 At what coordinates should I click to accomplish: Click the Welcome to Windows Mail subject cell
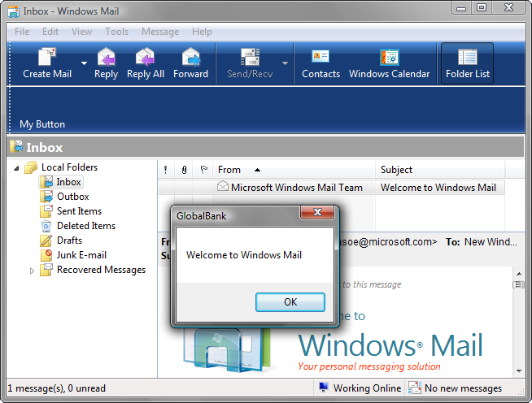(x=438, y=188)
